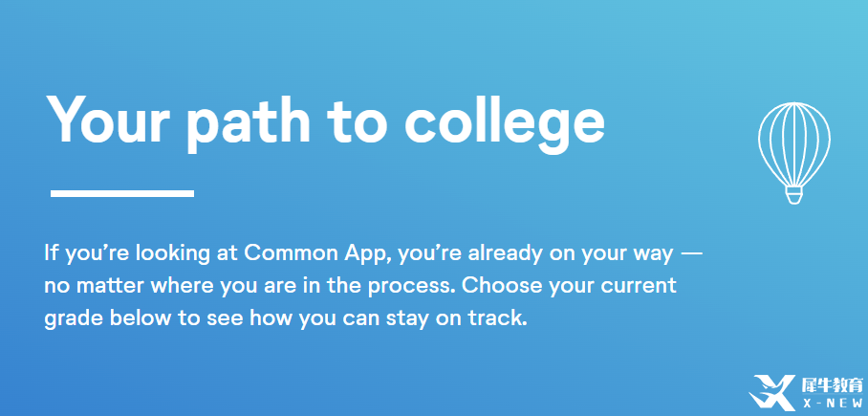
Task: Click the basket of the balloon icon
Action: pos(793,195)
